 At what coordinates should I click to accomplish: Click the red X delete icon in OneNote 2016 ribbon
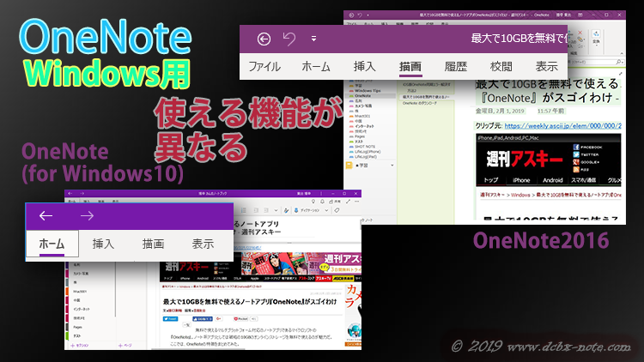tap(580, 33)
